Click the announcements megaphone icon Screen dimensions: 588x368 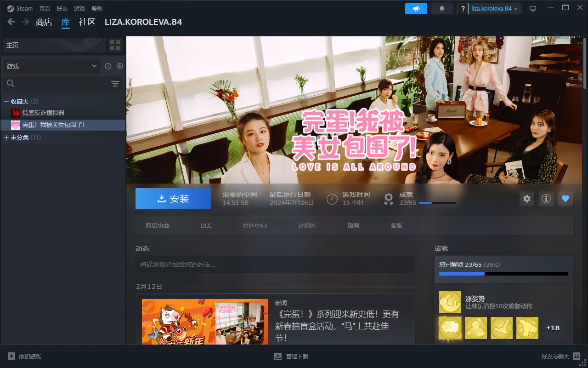pyautogui.click(x=416, y=9)
